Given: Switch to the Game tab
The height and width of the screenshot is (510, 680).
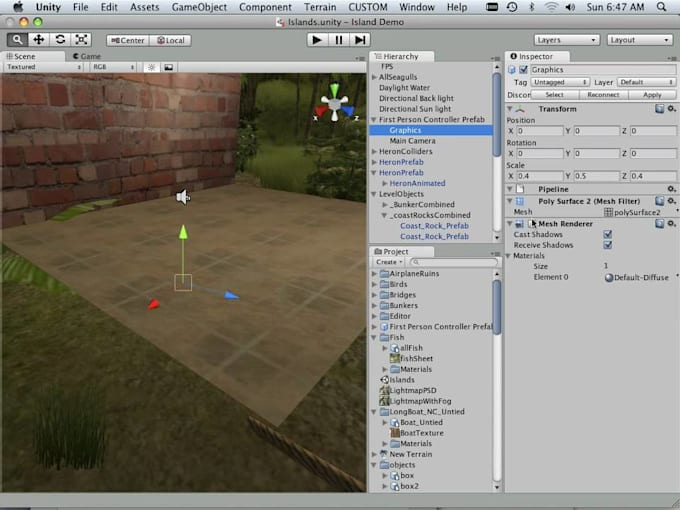Looking at the screenshot, I should point(87,56).
